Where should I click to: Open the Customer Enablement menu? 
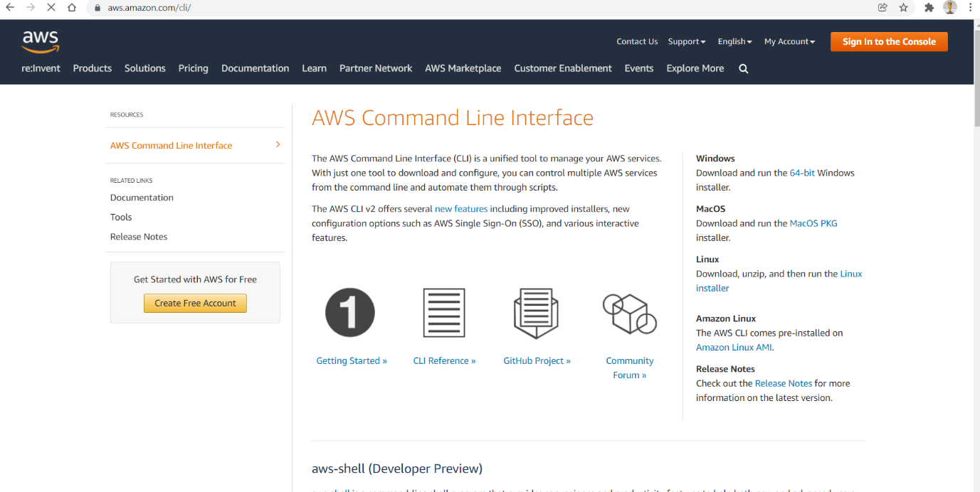click(563, 68)
